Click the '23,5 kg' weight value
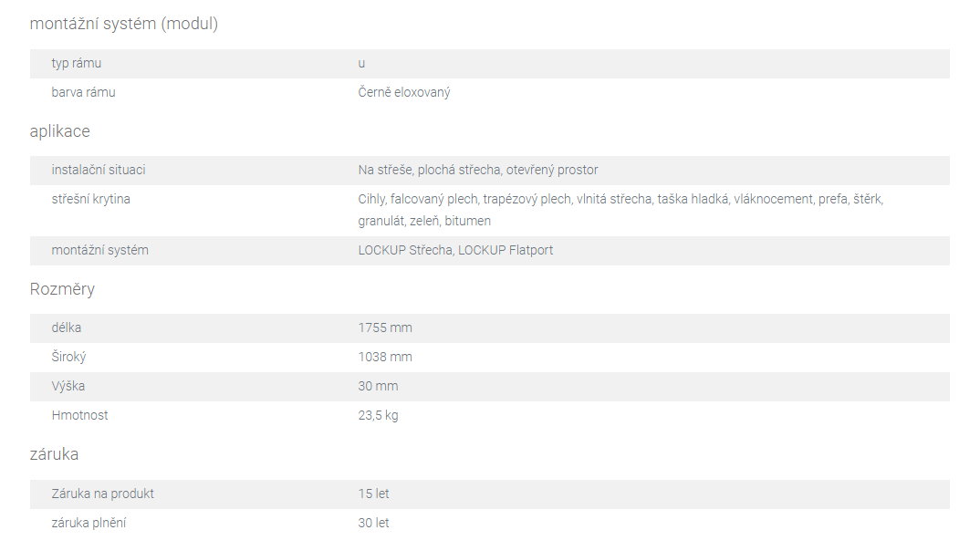 point(378,415)
